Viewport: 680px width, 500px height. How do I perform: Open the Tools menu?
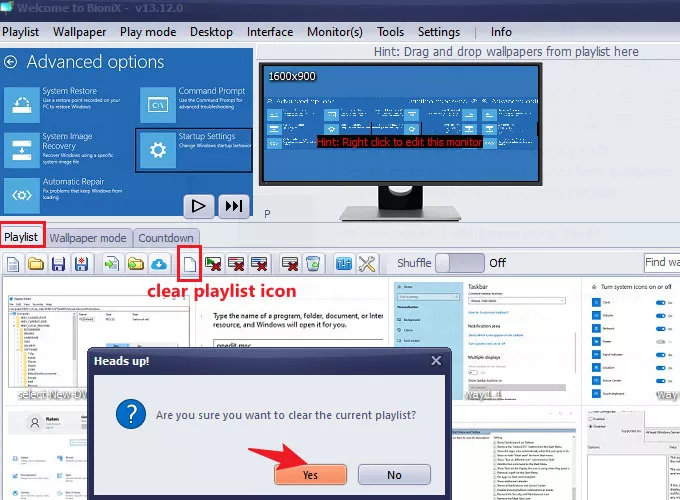(390, 32)
